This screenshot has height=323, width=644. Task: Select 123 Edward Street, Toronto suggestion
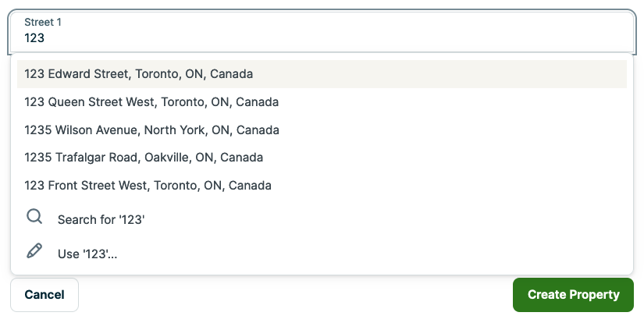(139, 74)
